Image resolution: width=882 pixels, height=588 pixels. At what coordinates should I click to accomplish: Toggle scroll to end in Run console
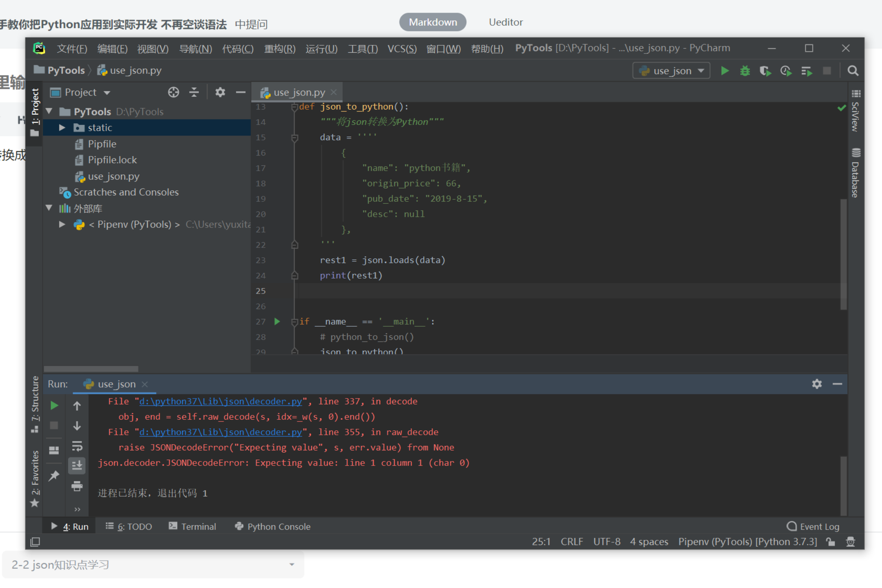77,465
